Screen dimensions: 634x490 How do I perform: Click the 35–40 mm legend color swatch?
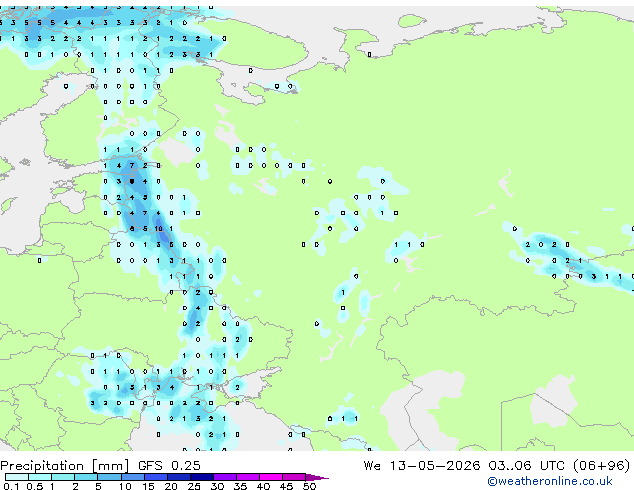pos(247,477)
